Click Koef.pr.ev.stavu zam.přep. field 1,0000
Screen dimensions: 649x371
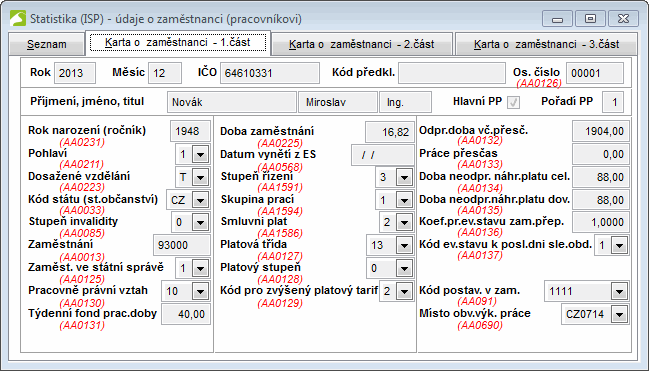pyautogui.click(x=601, y=223)
